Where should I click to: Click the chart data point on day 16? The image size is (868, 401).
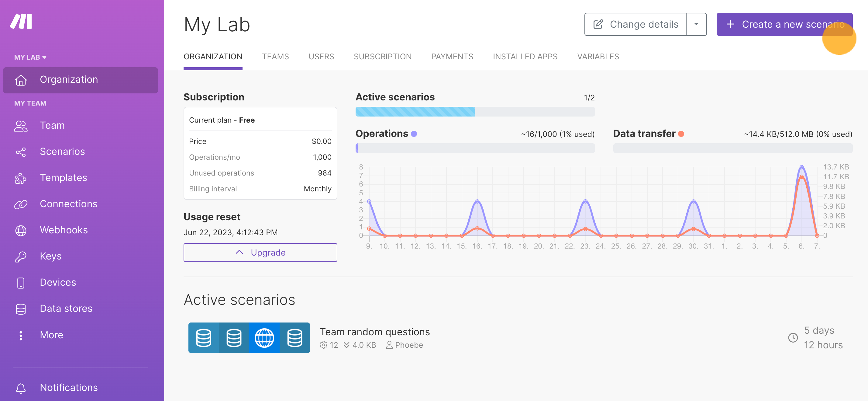477,201
